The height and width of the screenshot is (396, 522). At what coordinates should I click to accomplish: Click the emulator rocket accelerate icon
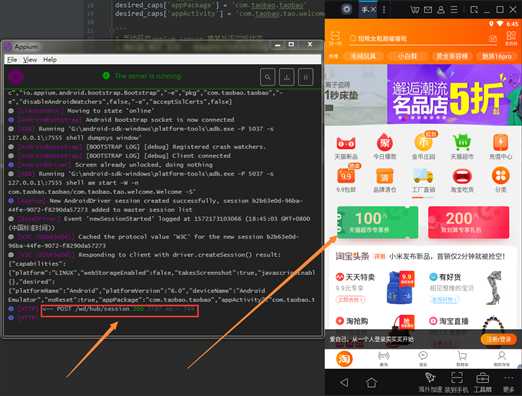[430, 383]
